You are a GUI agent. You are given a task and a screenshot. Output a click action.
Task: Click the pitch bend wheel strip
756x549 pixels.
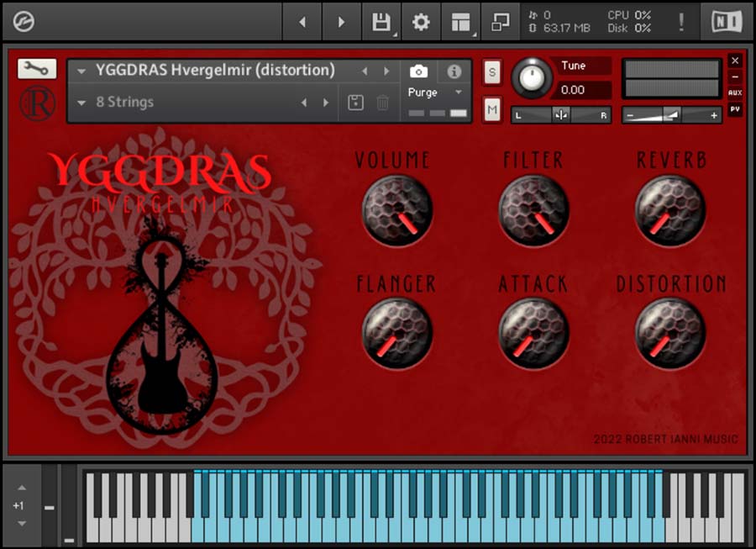point(50,505)
